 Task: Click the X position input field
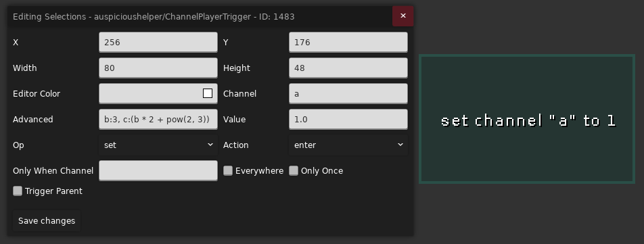[158, 42]
